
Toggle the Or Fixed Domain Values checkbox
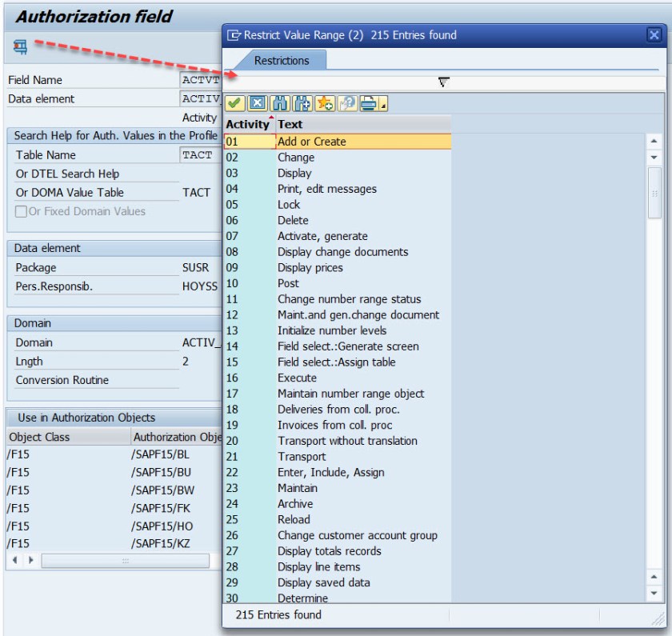[22, 211]
